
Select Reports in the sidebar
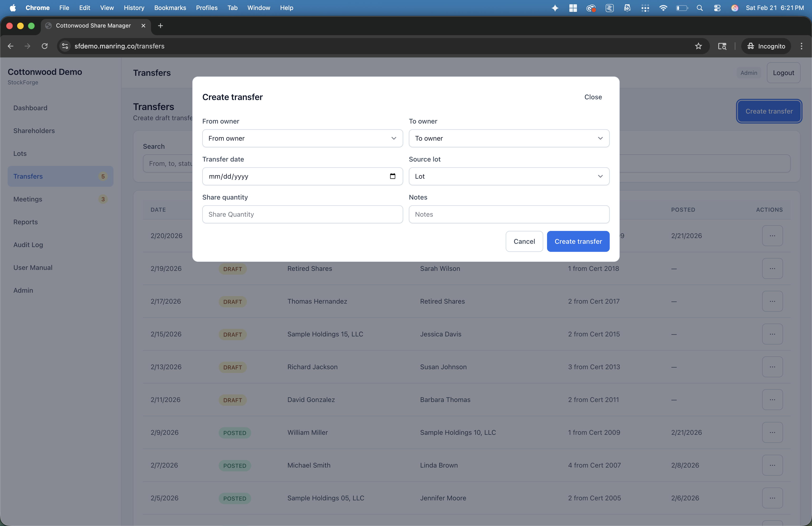tap(25, 221)
